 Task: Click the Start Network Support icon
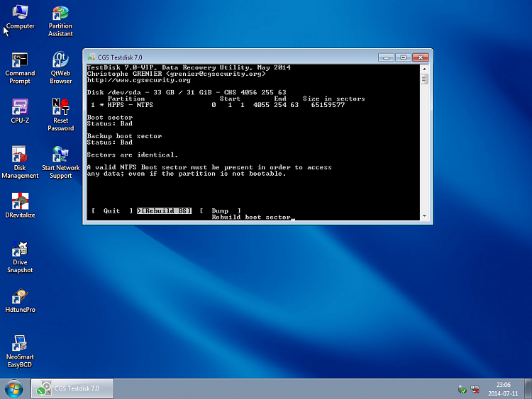[61, 162]
